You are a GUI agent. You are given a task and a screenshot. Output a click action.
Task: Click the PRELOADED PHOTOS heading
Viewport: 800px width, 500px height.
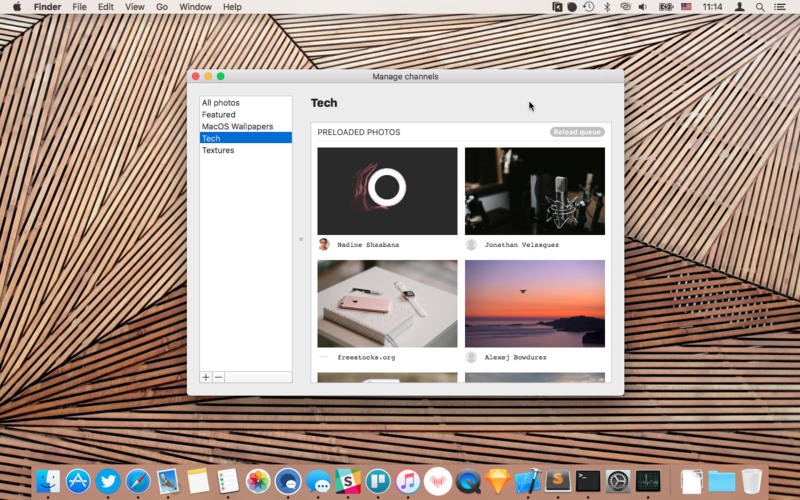click(359, 132)
